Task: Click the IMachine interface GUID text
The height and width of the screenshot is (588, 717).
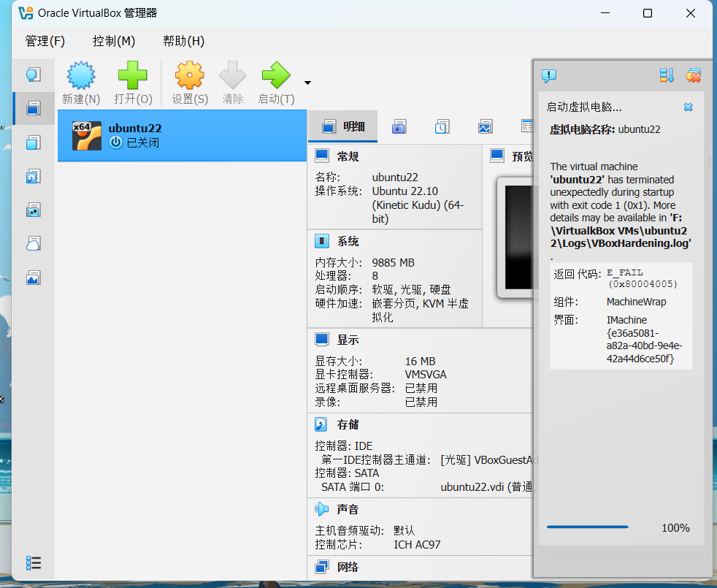Action: (x=644, y=339)
